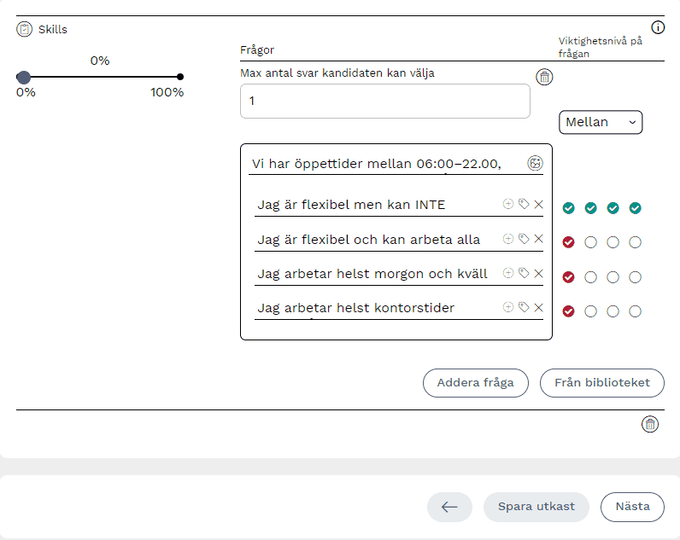Click the round icon beside the öppettider question
Screen dimensions: 680x540
pos(535,163)
